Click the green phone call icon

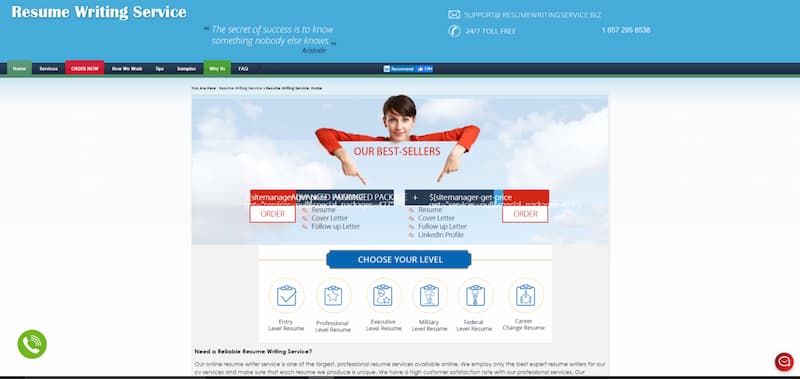32,344
